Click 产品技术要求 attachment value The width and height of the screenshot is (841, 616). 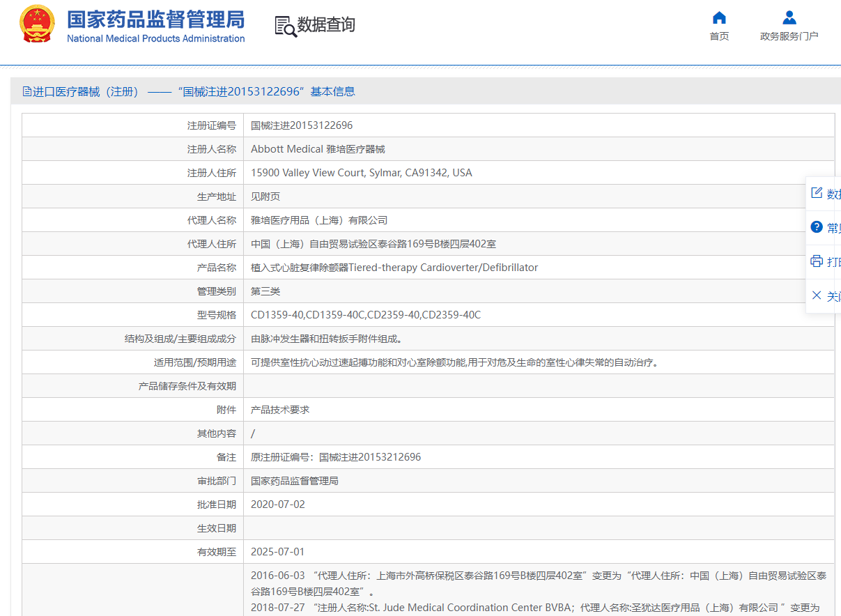coord(280,410)
